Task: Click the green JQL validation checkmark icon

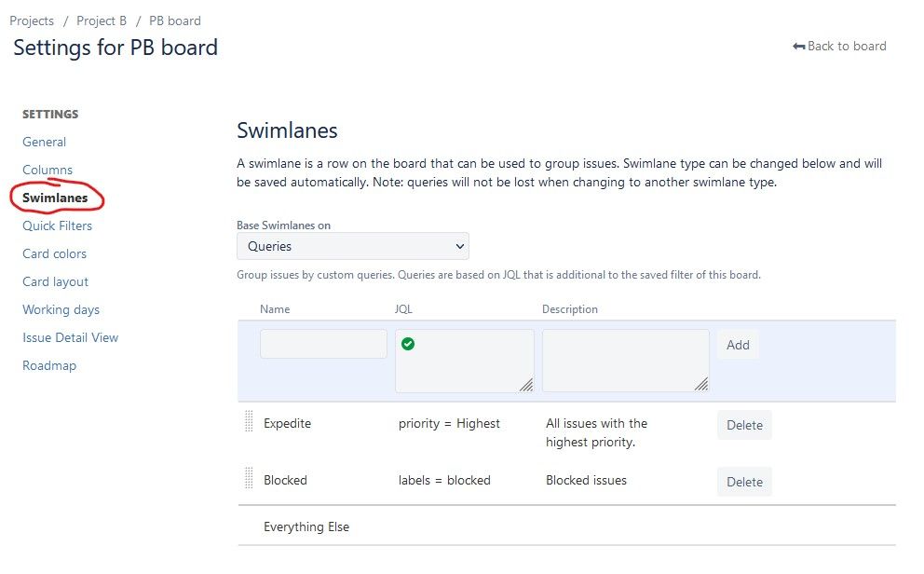Action: 408,344
